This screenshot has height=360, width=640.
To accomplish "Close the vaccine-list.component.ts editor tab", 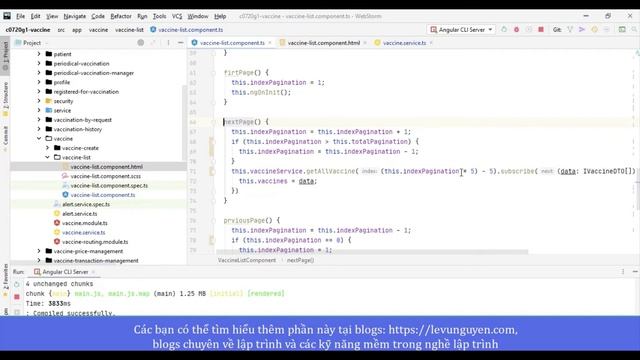I will coord(270,43).
